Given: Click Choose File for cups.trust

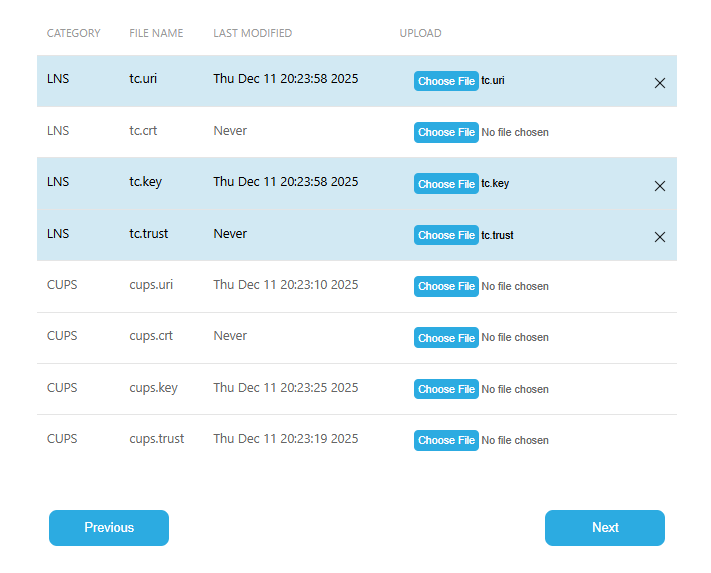Looking at the screenshot, I should click(x=446, y=440).
